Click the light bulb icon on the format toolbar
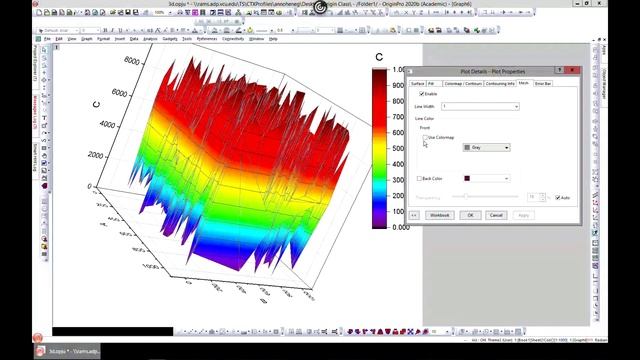 point(250,31)
